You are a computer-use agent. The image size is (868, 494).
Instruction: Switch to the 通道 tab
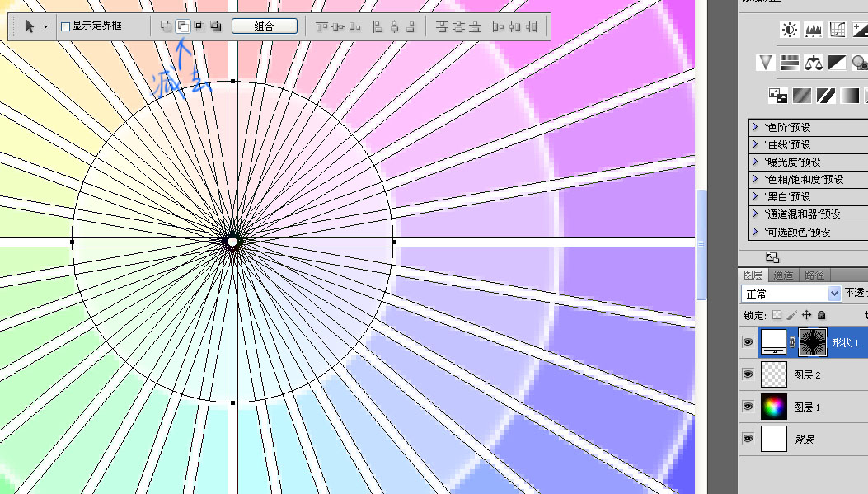click(x=783, y=275)
